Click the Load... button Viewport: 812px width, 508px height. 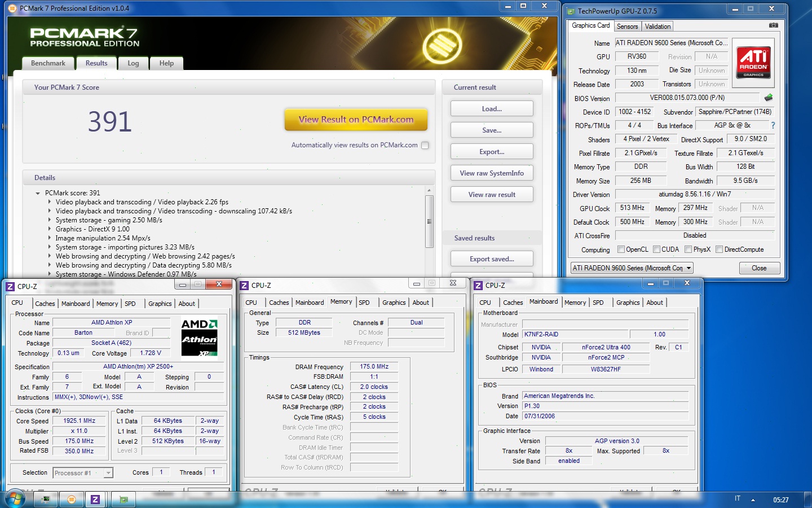click(492, 109)
